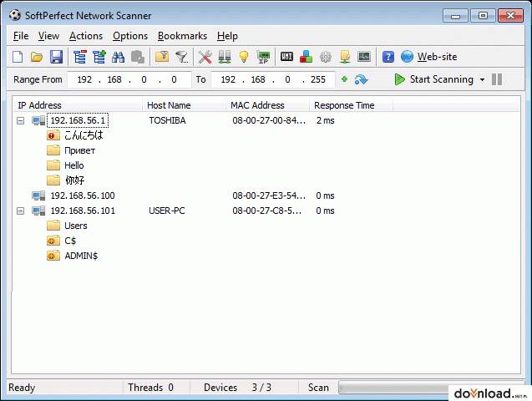
Task: Click the colored blocks icon
Action: point(306,57)
